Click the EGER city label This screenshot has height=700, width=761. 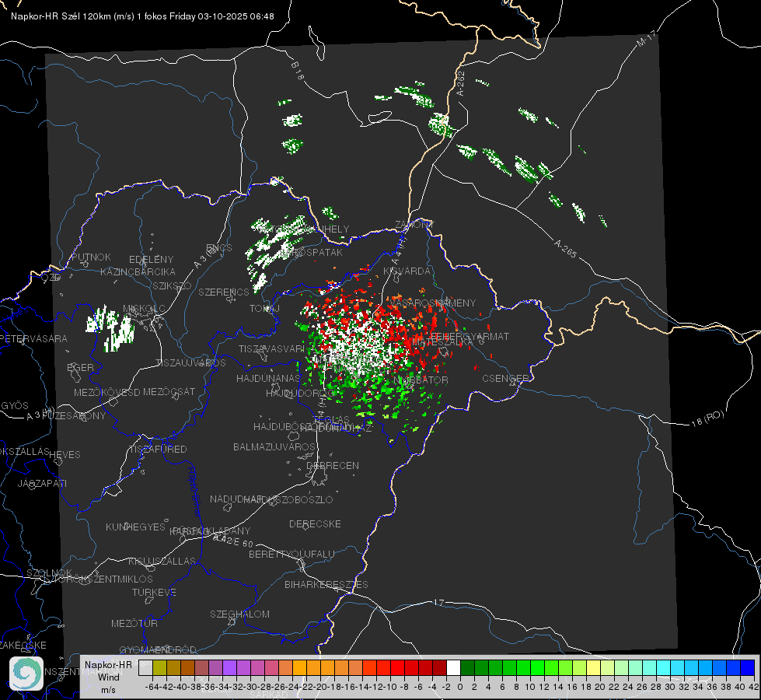pos(81,367)
